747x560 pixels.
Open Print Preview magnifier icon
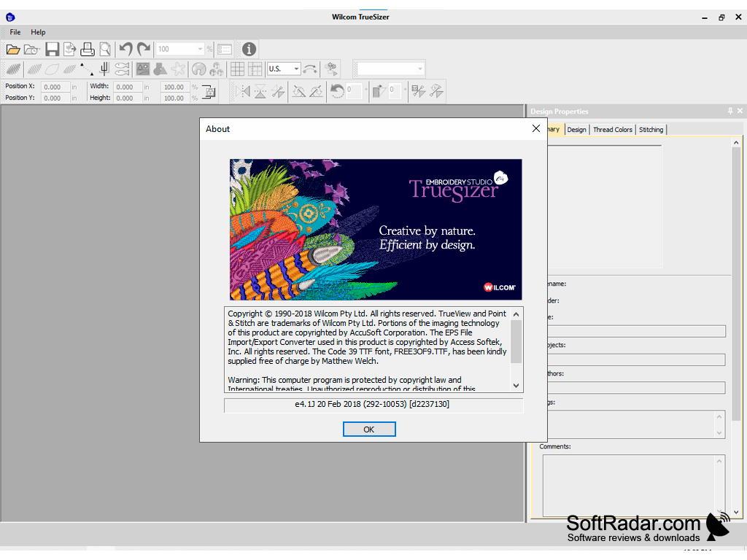[105, 49]
